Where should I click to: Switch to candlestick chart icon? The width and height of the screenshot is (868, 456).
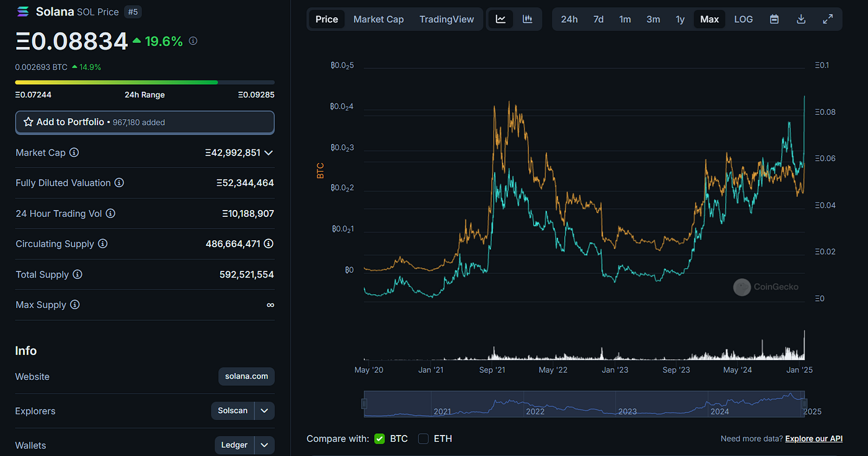coord(528,19)
